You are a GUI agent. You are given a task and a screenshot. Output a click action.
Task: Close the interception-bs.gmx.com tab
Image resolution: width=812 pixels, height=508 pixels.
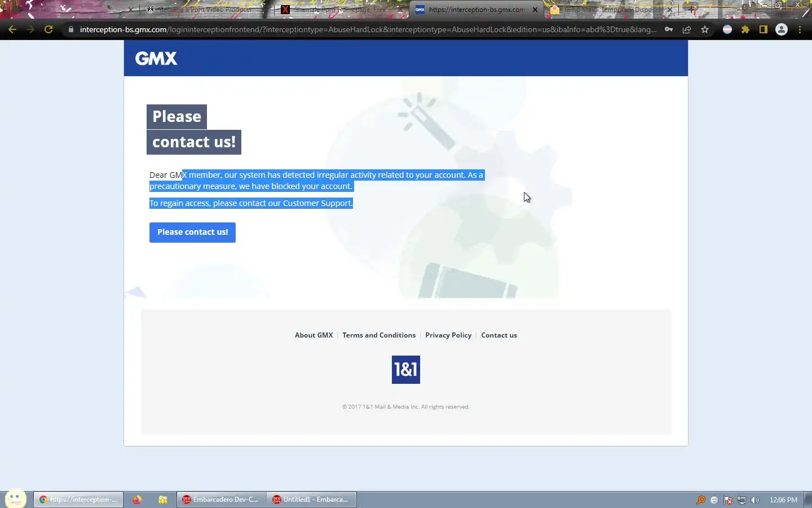click(535, 10)
